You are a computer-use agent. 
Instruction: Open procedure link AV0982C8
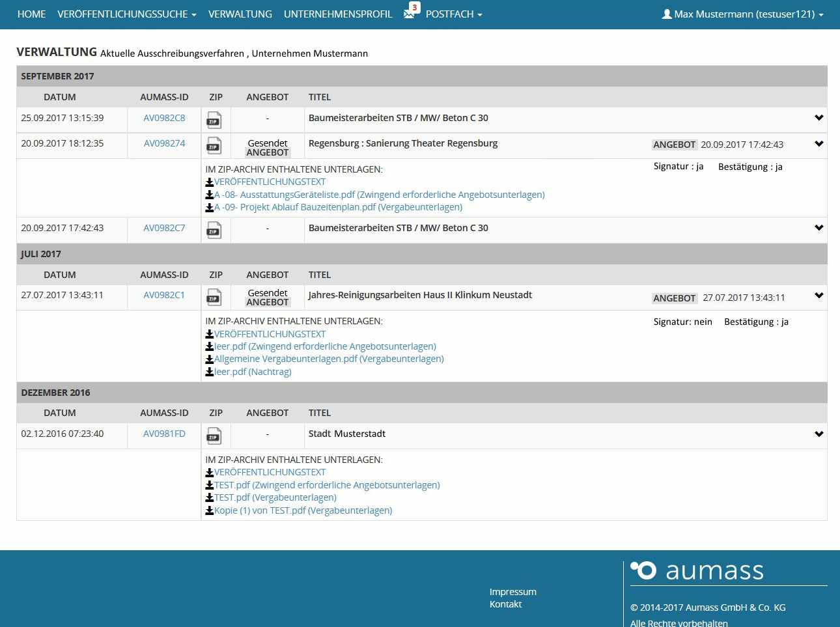[x=164, y=118]
